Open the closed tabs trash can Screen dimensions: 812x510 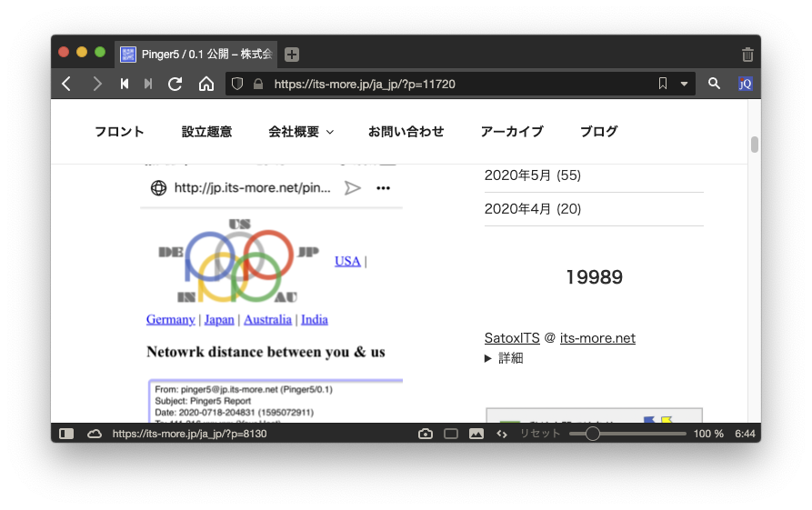(x=747, y=55)
